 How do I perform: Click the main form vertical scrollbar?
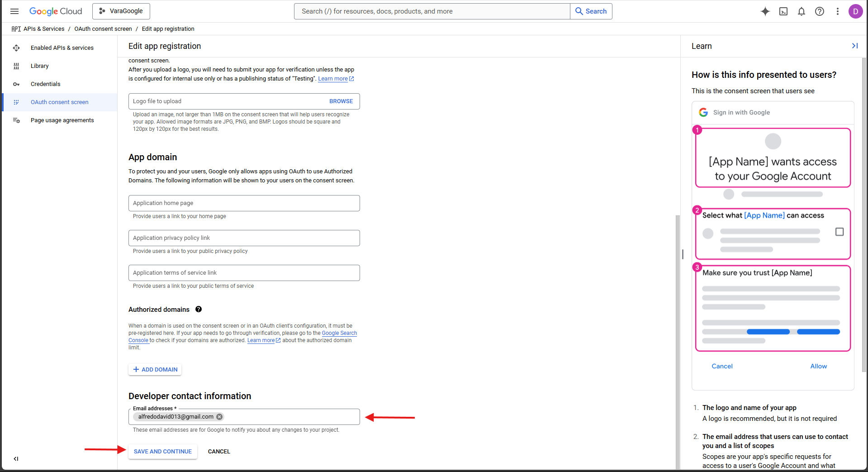click(678, 342)
